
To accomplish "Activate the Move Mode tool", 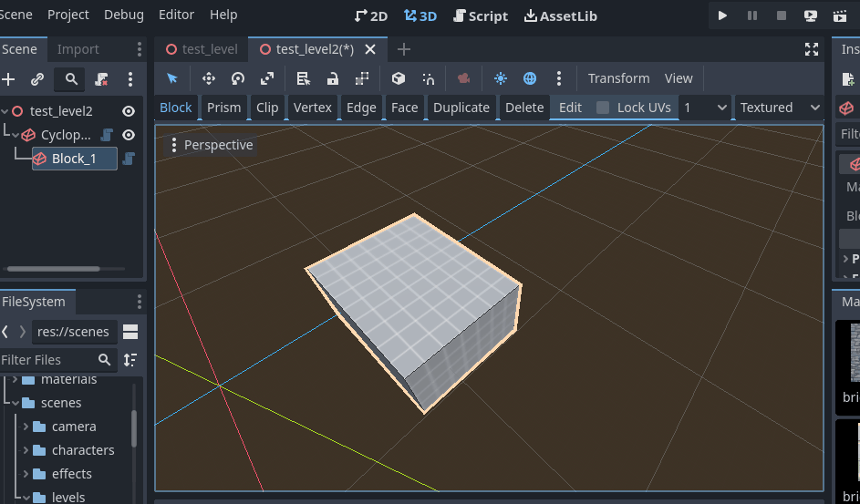I will pyautogui.click(x=209, y=78).
